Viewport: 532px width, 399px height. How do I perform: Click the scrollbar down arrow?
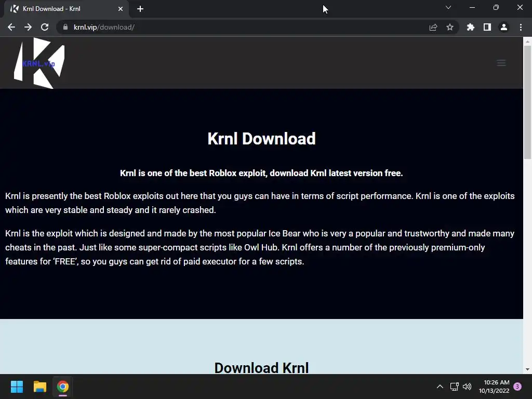coord(527,369)
